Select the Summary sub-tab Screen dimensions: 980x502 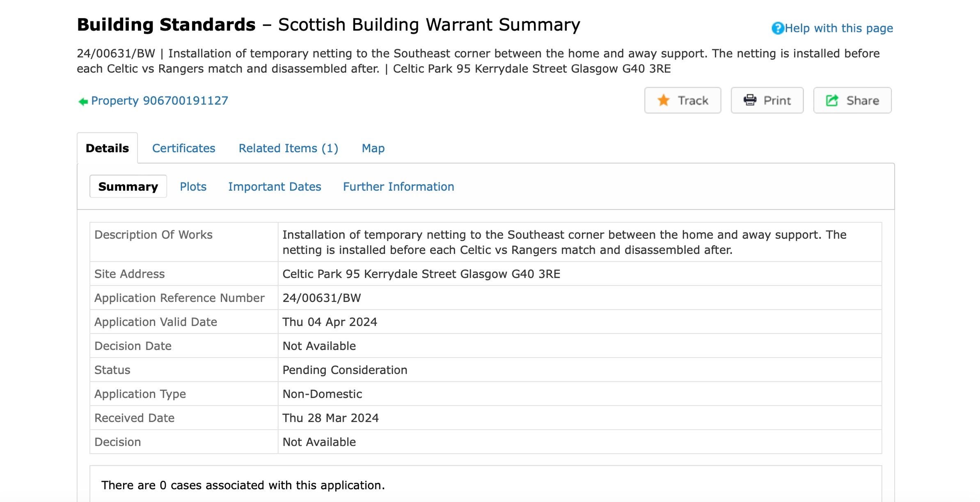(128, 187)
